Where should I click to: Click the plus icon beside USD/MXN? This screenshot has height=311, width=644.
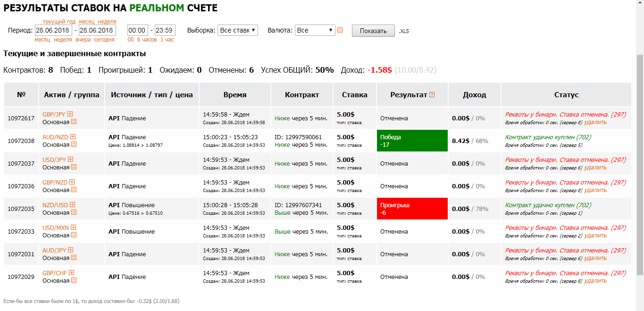(x=74, y=227)
